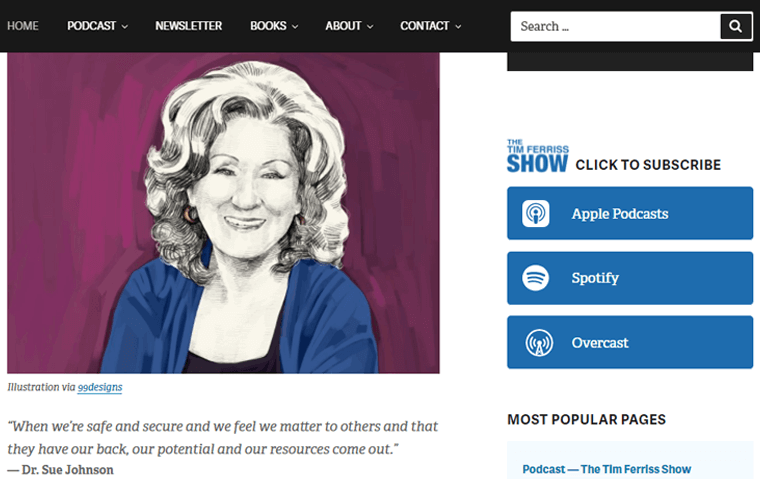The width and height of the screenshot is (760, 479).
Task: Click the search magnifier icon button
Action: 736,26
